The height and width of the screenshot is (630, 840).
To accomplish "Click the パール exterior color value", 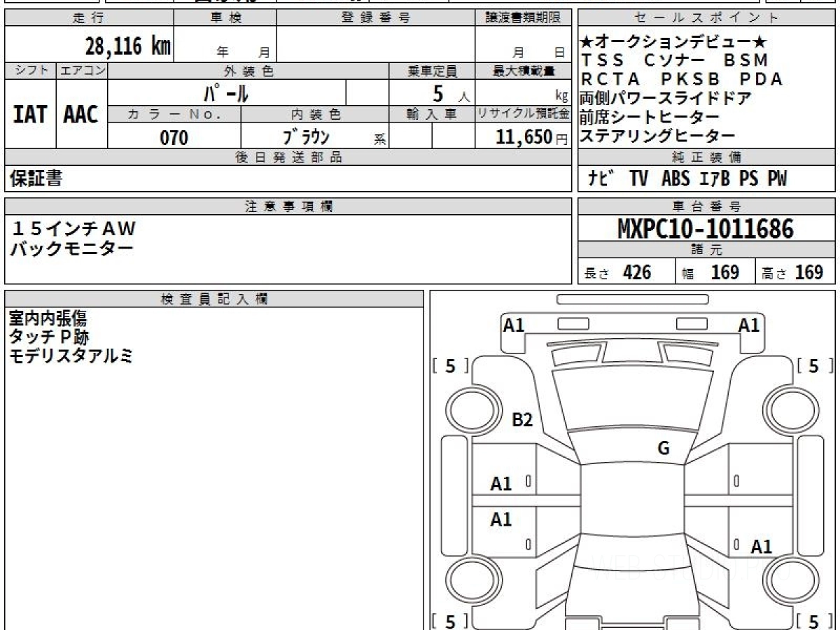I will pyautogui.click(x=226, y=92).
